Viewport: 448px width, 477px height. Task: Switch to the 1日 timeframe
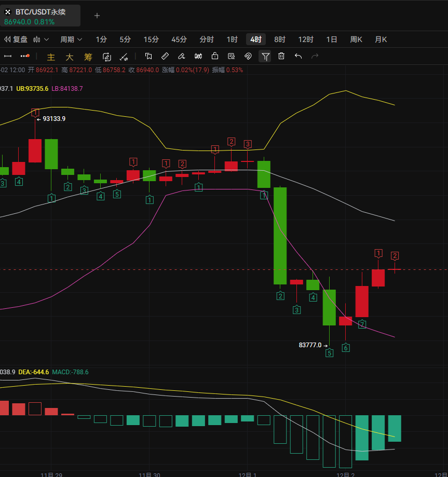(x=332, y=39)
